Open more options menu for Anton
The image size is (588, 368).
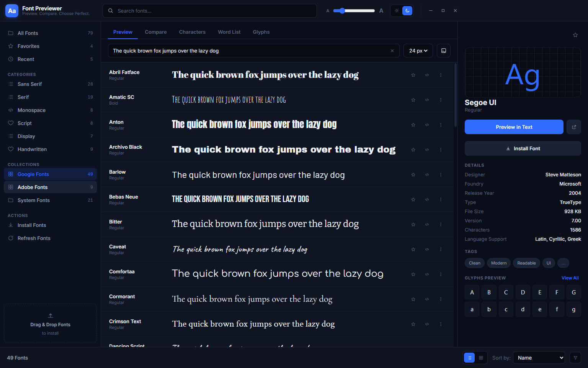441,125
